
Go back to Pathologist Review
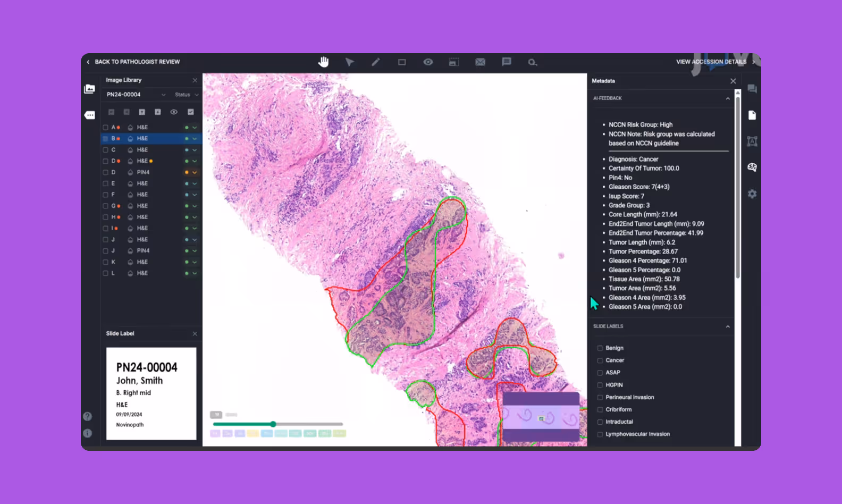tap(133, 62)
